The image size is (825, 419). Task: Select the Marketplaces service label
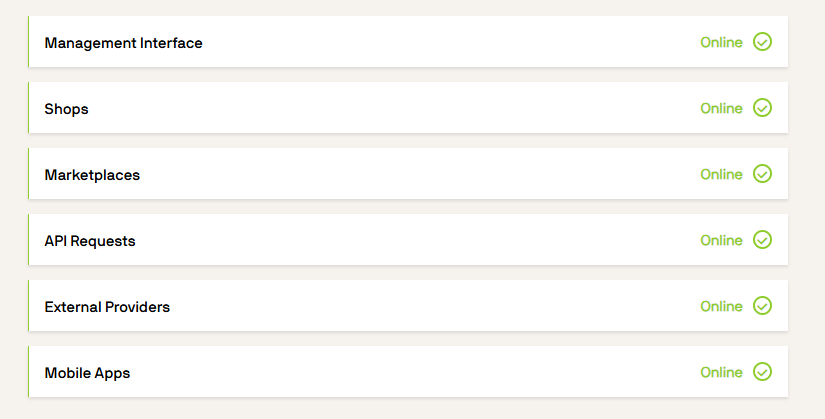tap(92, 175)
